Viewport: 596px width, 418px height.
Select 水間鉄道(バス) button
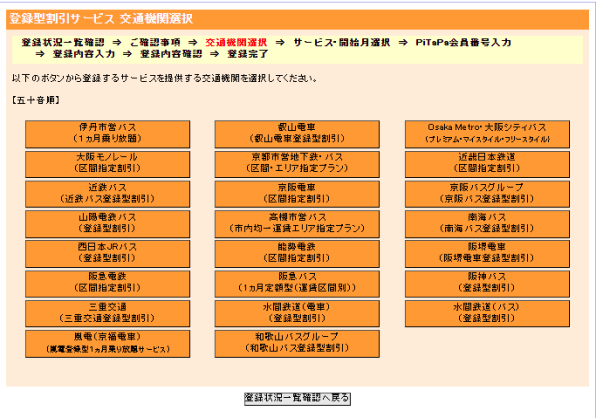pyautogui.click(x=487, y=314)
